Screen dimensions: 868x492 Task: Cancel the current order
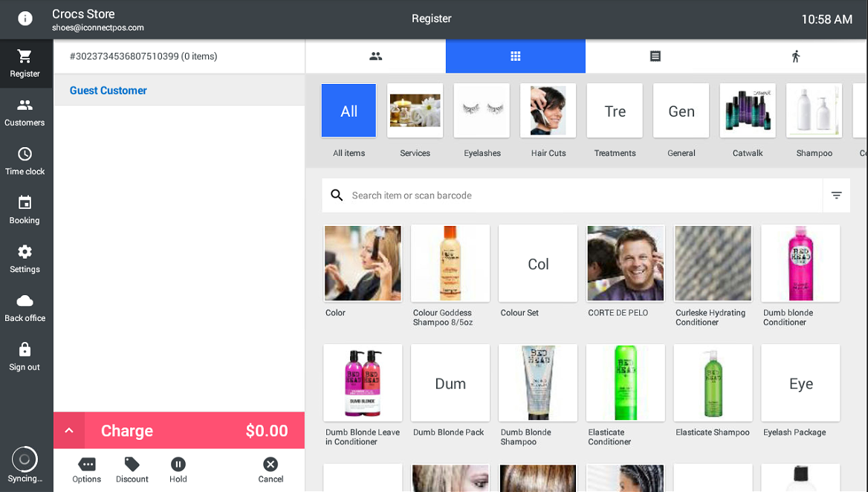pos(271,470)
